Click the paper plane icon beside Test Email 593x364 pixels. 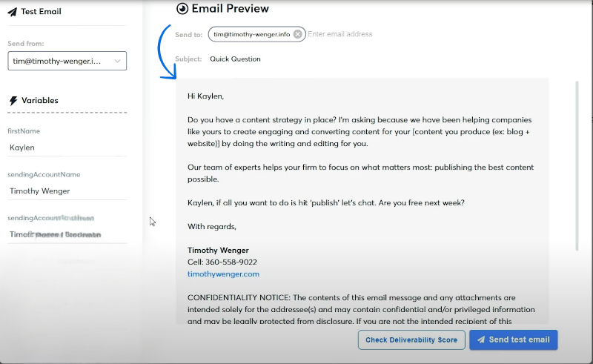[13, 12]
